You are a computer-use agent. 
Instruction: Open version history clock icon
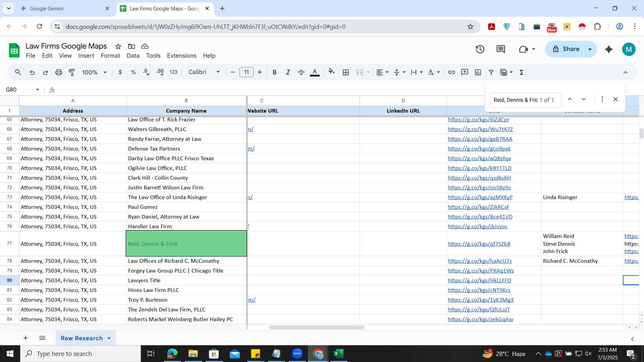pos(480,49)
